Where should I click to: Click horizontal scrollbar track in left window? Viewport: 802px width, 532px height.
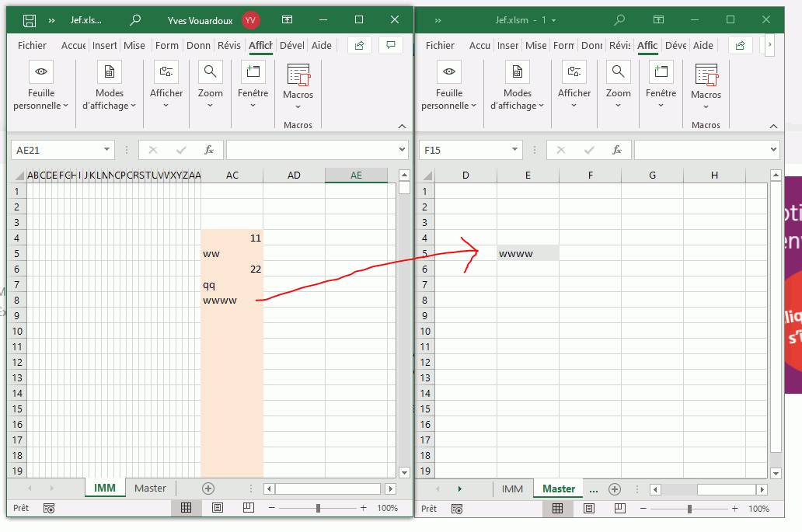pos(327,489)
